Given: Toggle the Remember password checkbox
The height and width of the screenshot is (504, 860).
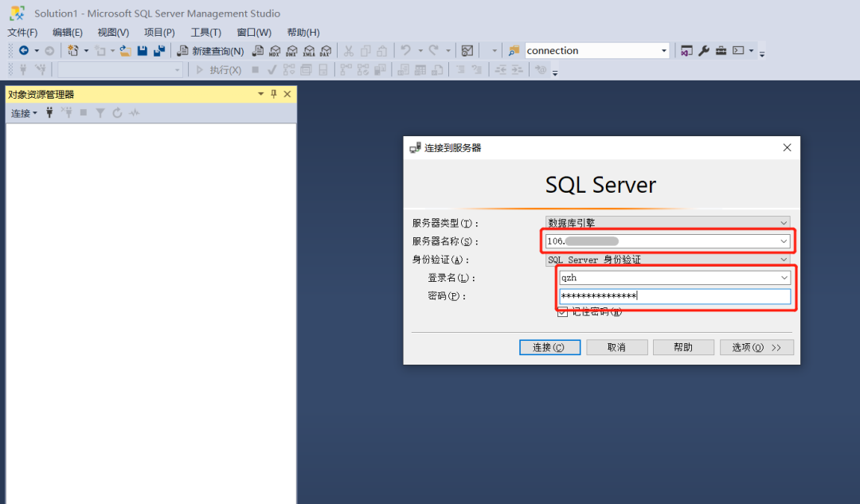Looking at the screenshot, I should click(x=562, y=312).
